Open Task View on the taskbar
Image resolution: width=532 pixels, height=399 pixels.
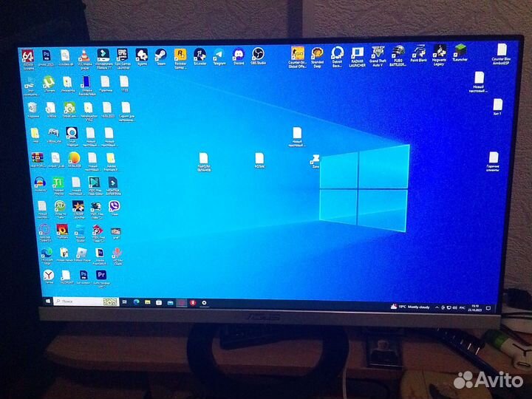[125, 302]
